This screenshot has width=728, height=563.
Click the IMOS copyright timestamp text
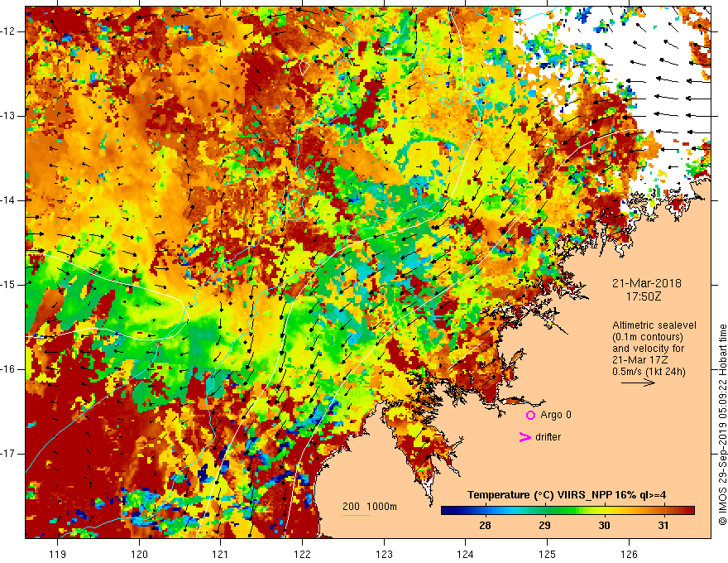tap(722, 425)
